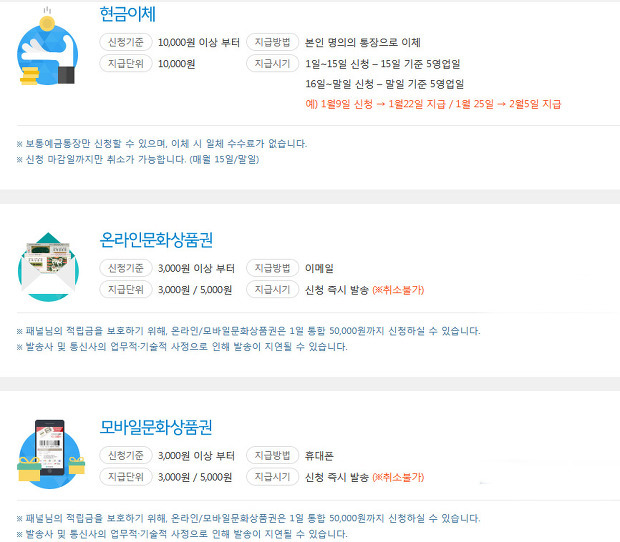The image size is (620, 542).
Task: Click the 보통예금통장 notice line
Action: pyautogui.click(x=162, y=144)
